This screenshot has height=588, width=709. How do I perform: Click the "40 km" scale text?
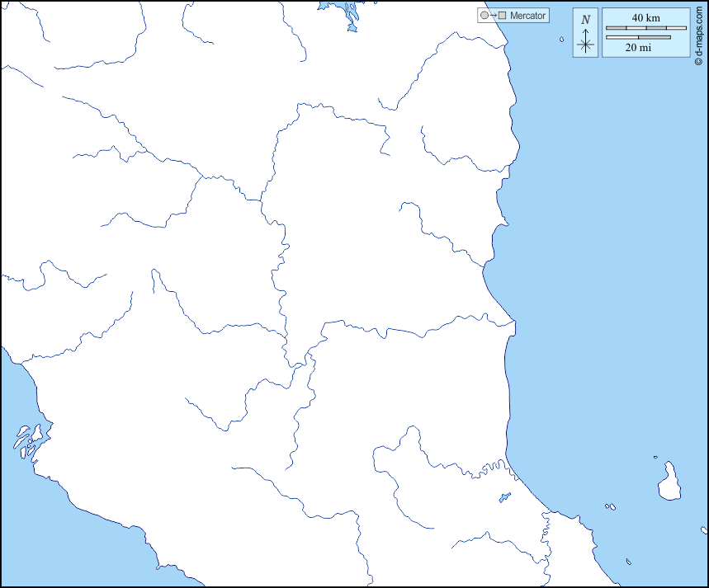coord(645,17)
